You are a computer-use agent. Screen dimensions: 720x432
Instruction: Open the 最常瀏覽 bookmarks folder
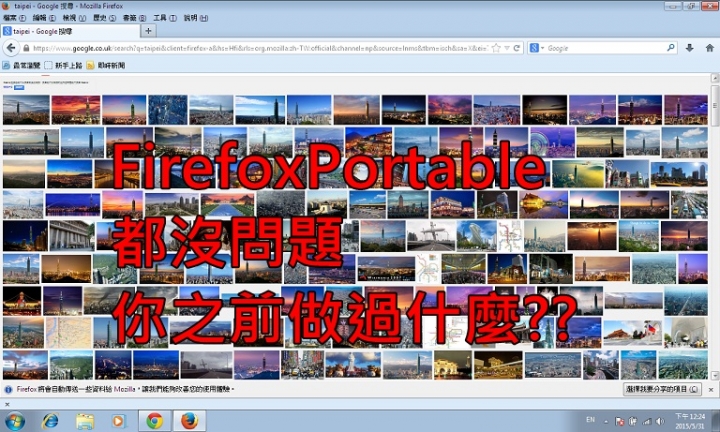(x=22, y=65)
